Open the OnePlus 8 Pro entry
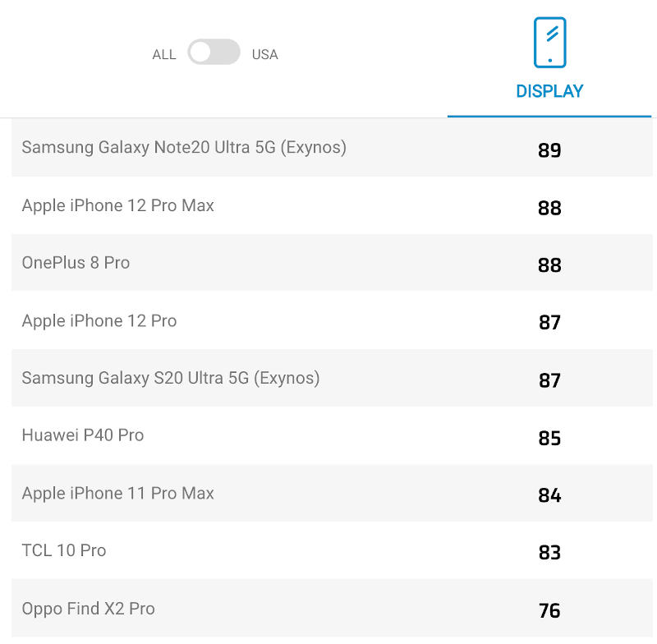This screenshot has height=644, width=657. pyautogui.click(x=76, y=263)
